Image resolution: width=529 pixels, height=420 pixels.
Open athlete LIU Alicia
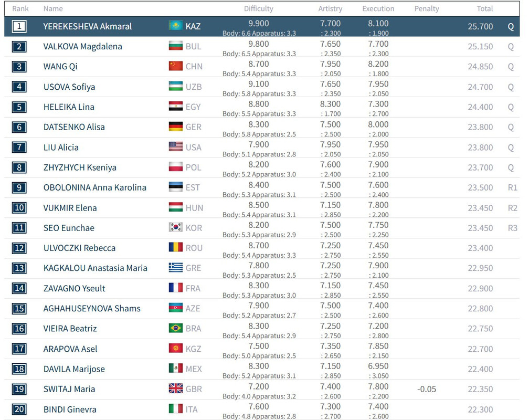pos(61,148)
